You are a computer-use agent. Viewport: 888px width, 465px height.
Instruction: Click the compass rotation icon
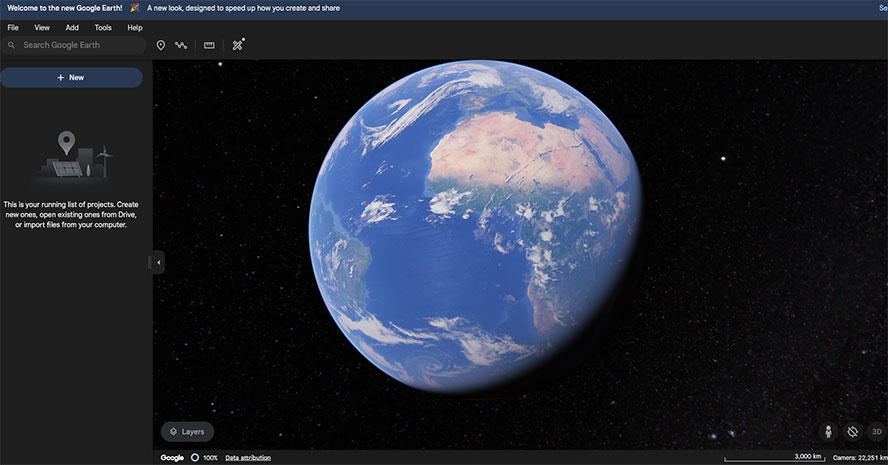click(852, 432)
